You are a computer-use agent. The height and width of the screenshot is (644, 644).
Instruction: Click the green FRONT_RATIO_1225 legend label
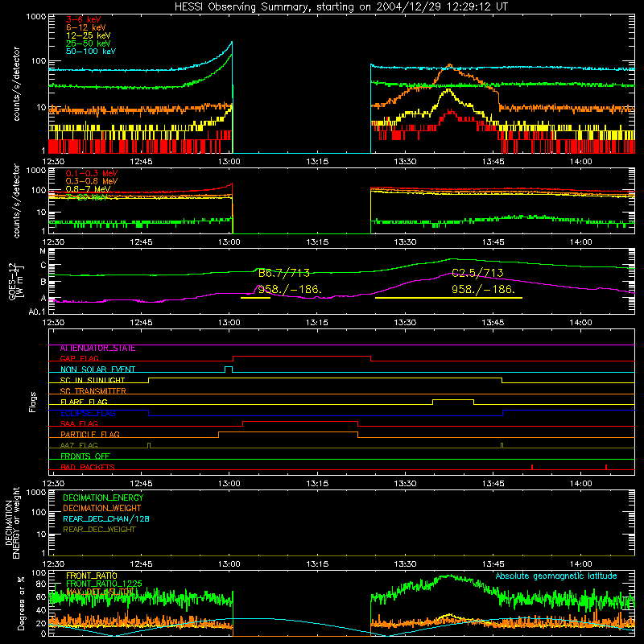coord(104,584)
